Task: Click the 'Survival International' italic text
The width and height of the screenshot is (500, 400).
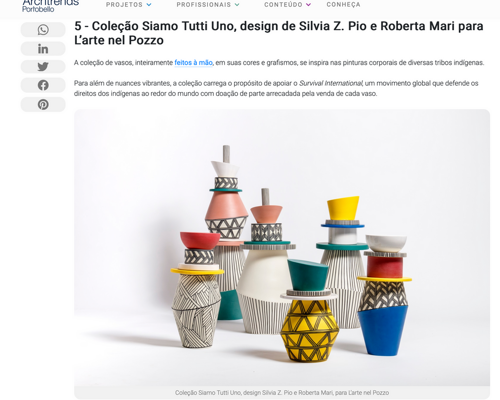Action: tap(331, 83)
